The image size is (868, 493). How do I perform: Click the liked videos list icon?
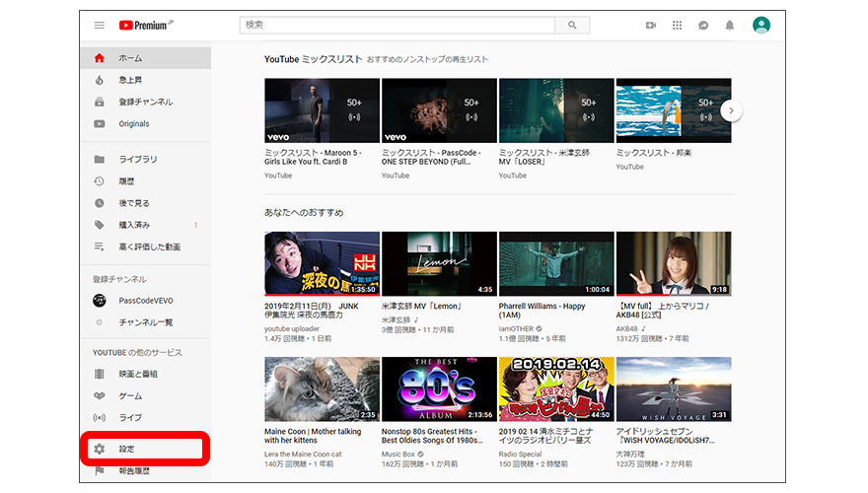coord(99,246)
